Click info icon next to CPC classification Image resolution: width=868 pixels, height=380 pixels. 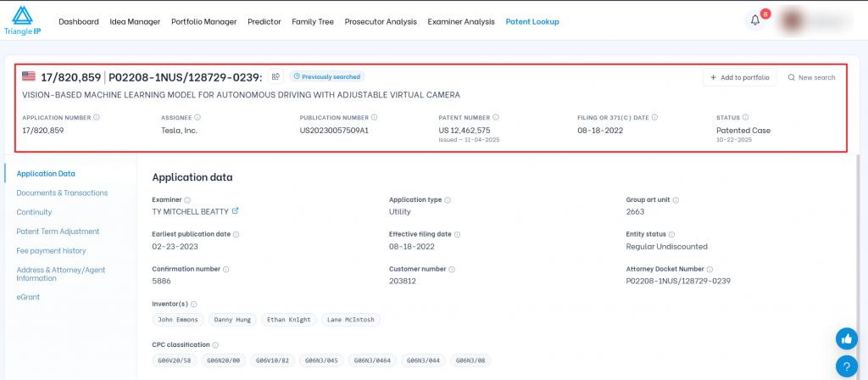(216, 345)
